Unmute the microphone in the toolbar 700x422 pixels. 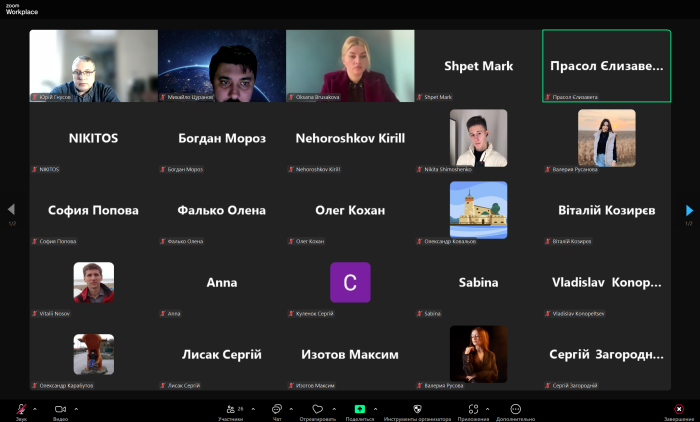pos(21,409)
